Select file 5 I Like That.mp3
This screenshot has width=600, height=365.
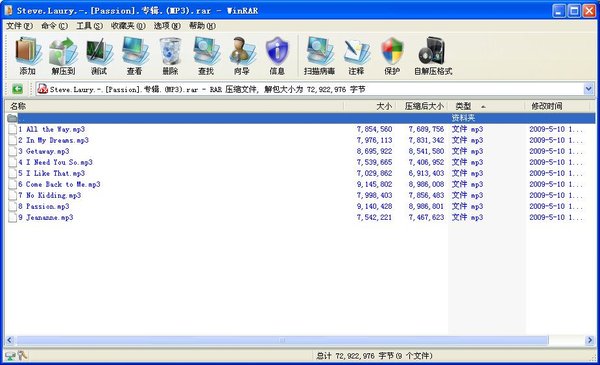click(51, 173)
